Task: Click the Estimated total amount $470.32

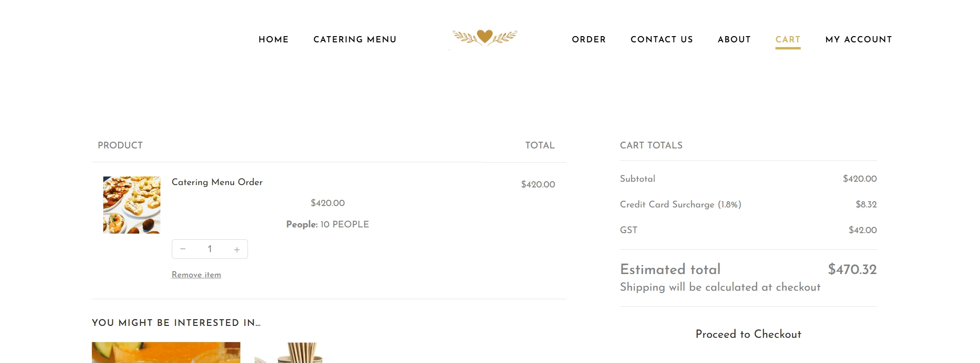Action: [852, 269]
